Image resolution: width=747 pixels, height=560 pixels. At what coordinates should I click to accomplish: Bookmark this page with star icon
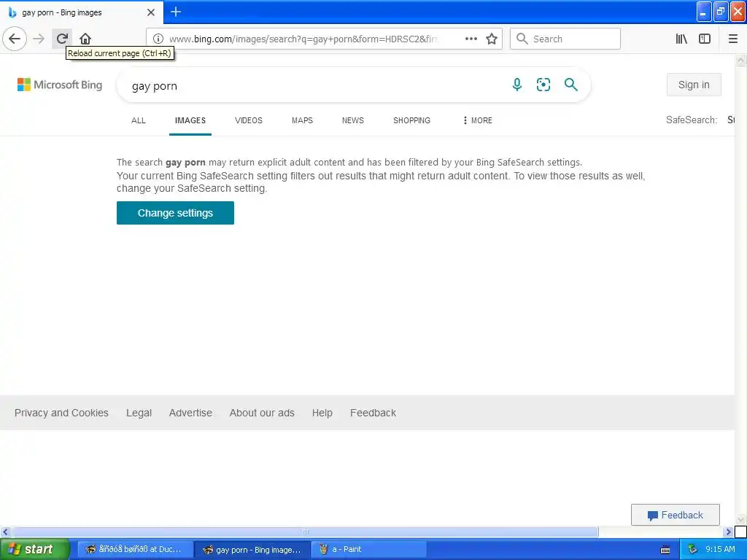pos(492,39)
